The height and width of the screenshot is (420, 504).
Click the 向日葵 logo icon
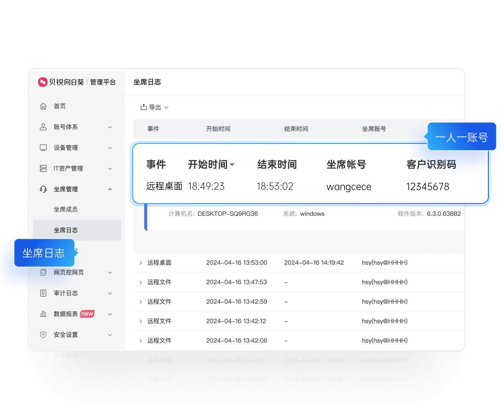[42, 82]
